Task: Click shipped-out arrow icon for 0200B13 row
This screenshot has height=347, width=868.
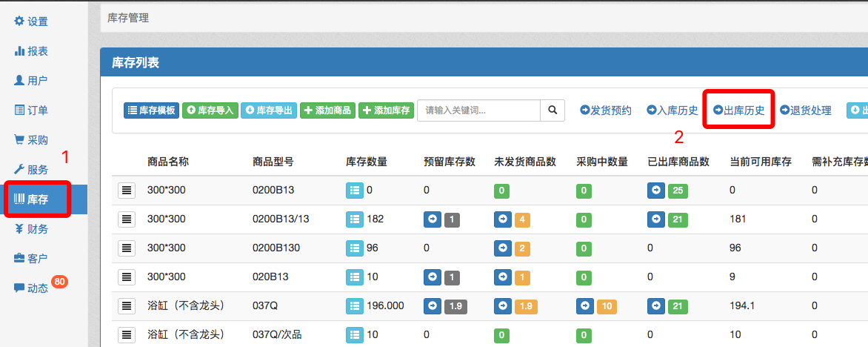Action: pos(656,191)
